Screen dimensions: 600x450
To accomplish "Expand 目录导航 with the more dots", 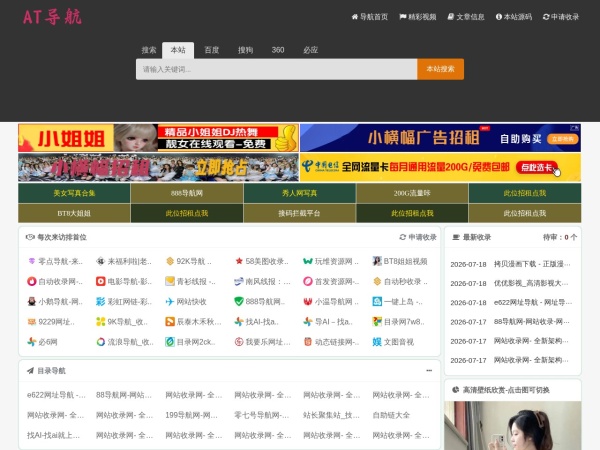I will (429, 370).
